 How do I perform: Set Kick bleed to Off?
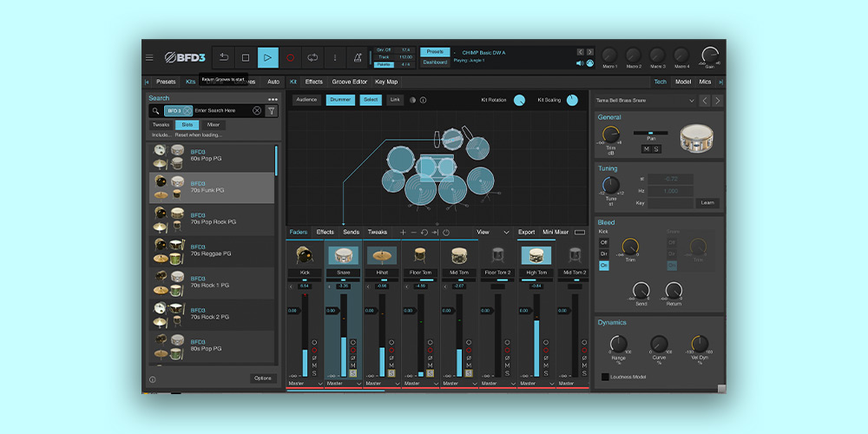604,242
